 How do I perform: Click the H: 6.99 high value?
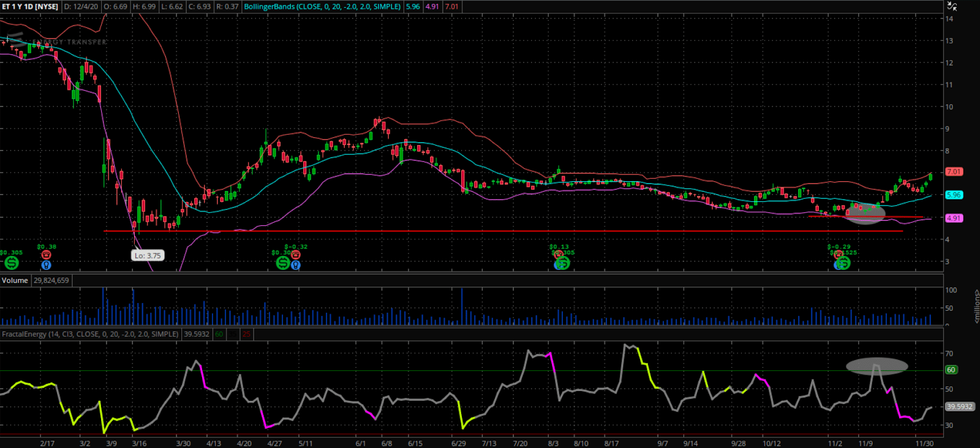[x=144, y=7]
